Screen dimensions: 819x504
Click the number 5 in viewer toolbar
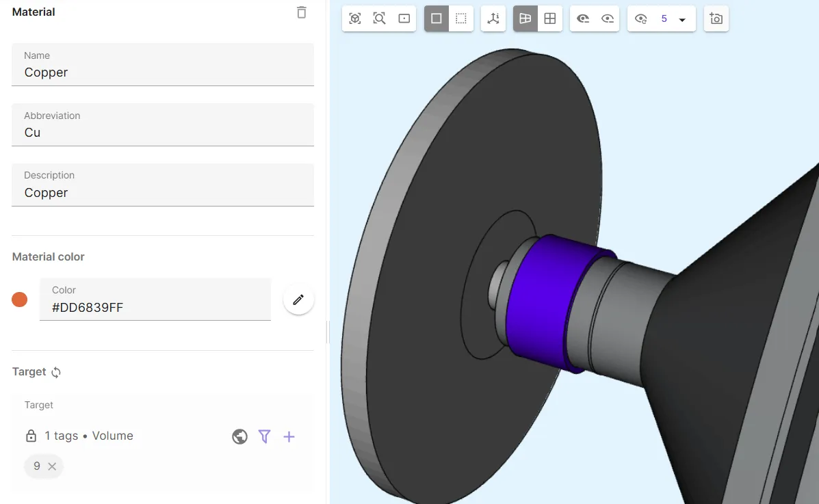click(x=664, y=18)
